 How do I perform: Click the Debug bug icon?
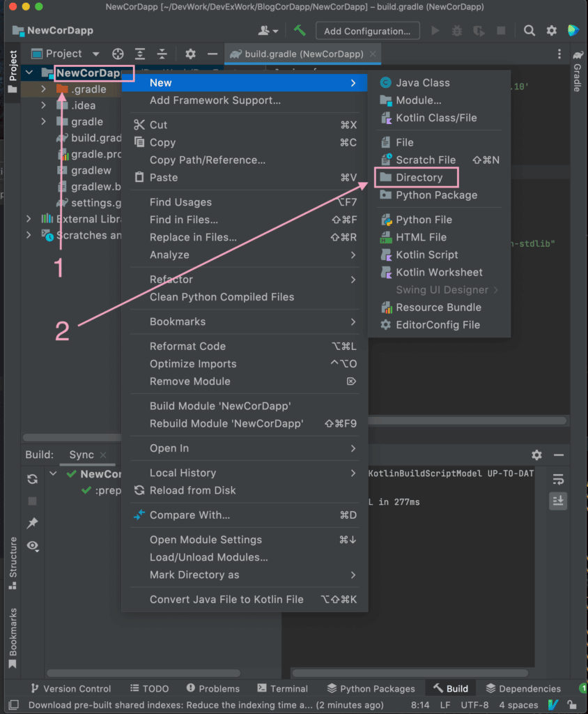(456, 31)
